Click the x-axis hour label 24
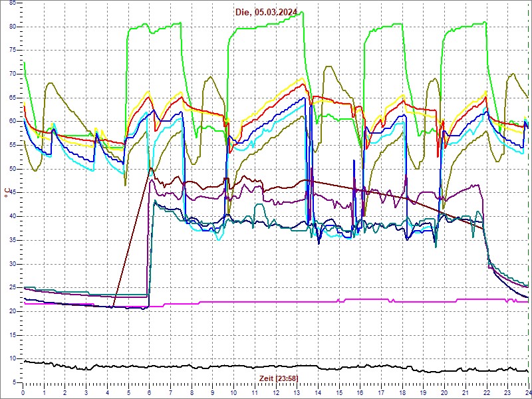Screen dimensions: 532x399 528,392
